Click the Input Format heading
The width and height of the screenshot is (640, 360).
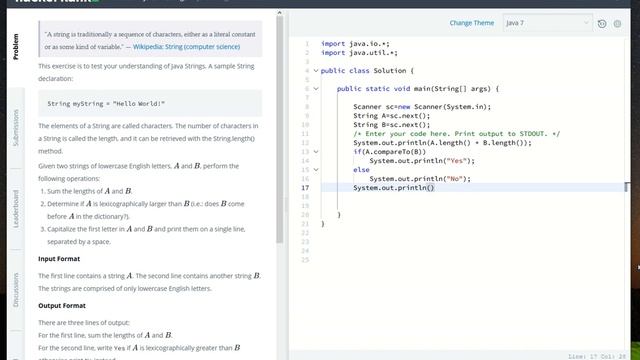coord(59,259)
